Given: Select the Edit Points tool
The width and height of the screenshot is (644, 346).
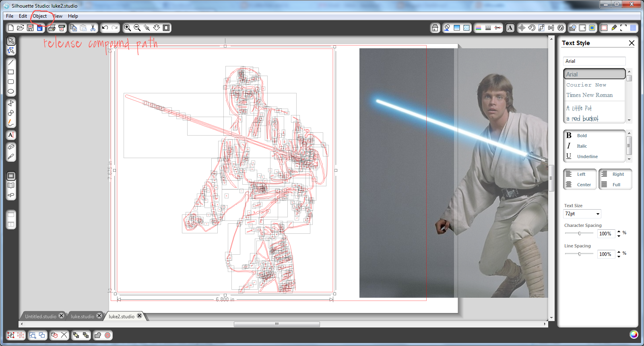Looking at the screenshot, I should click(11, 51).
